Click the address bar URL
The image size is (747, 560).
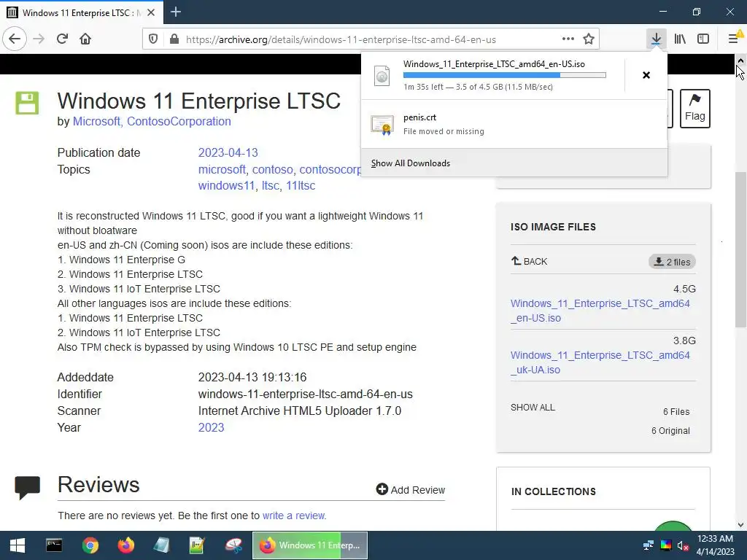click(x=341, y=39)
